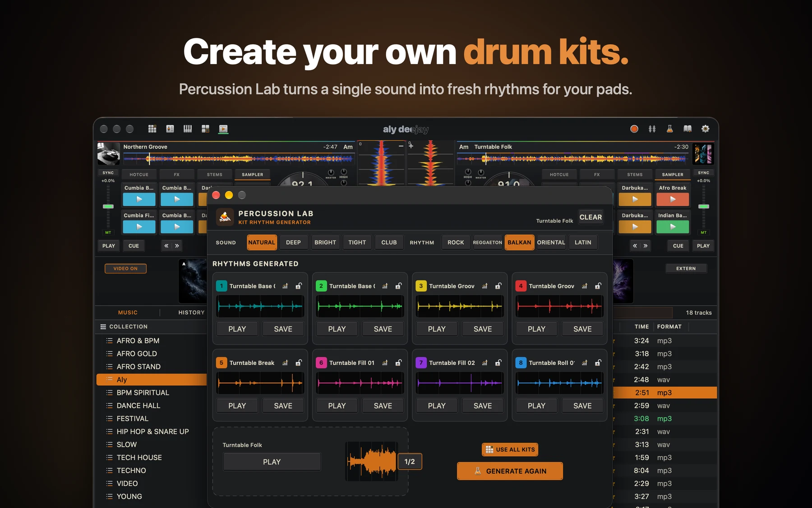Image resolution: width=812 pixels, height=508 pixels.
Task: Open the manual book icon
Action: click(687, 129)
